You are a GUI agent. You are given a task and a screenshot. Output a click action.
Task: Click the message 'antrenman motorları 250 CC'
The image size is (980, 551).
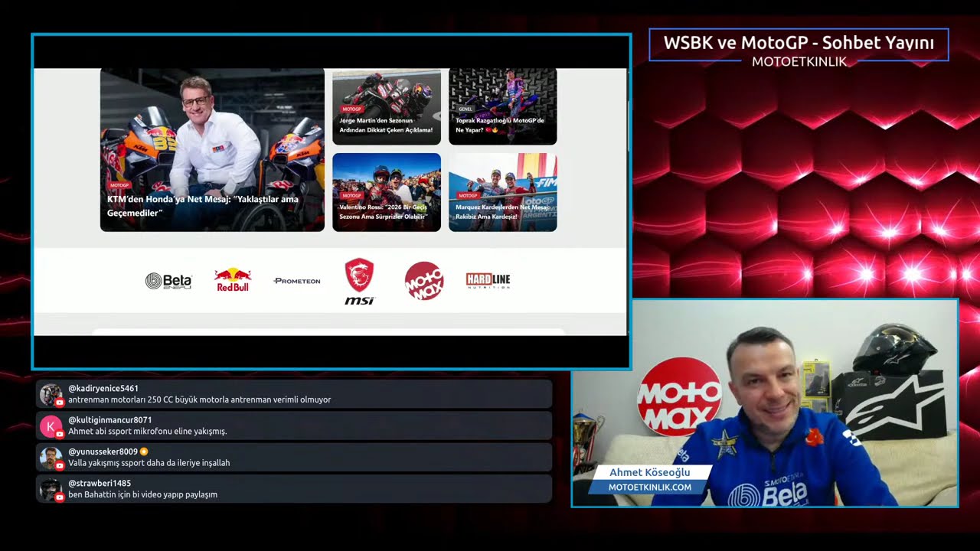point(200,400)
